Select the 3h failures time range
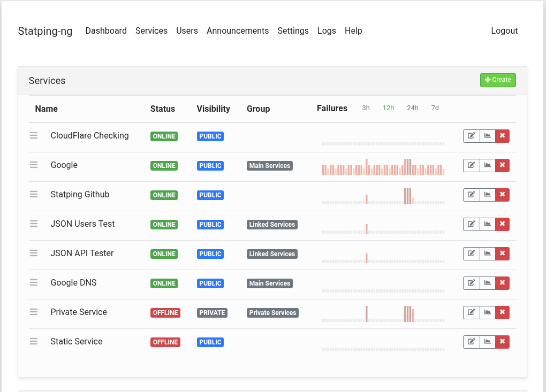 coord(366,108)
